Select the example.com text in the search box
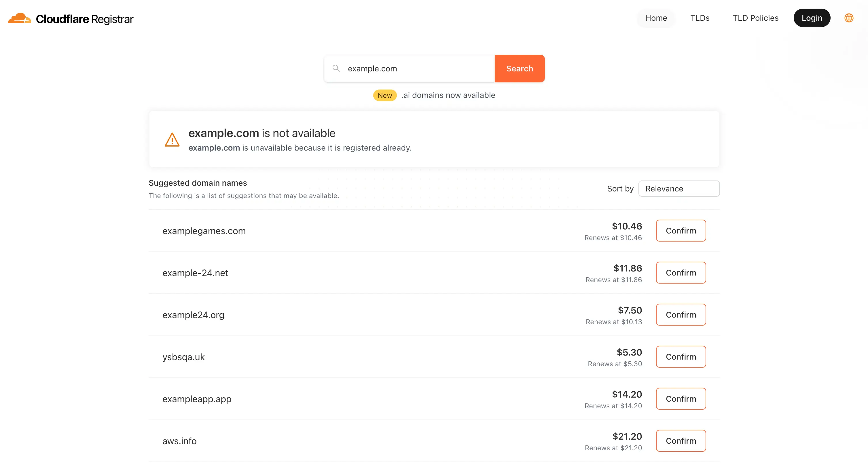This screenshot has height=471, width=868. tap(372, 69)
